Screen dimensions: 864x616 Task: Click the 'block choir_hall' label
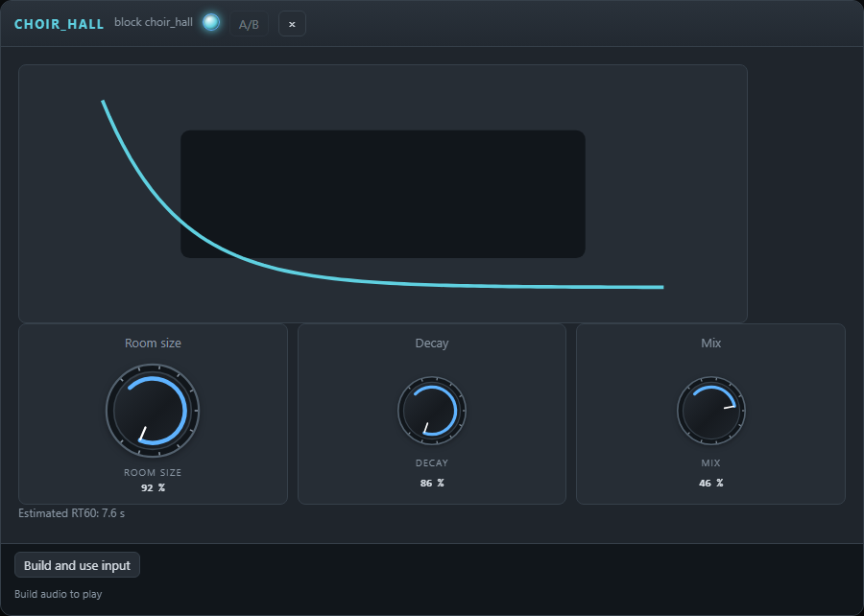pos(154,23)
